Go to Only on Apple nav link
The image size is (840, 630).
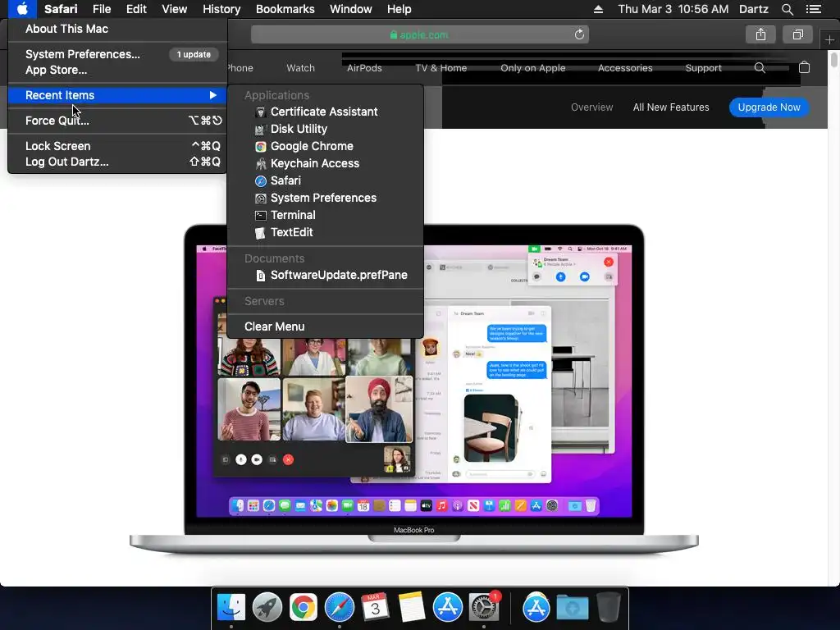point(533,68)
